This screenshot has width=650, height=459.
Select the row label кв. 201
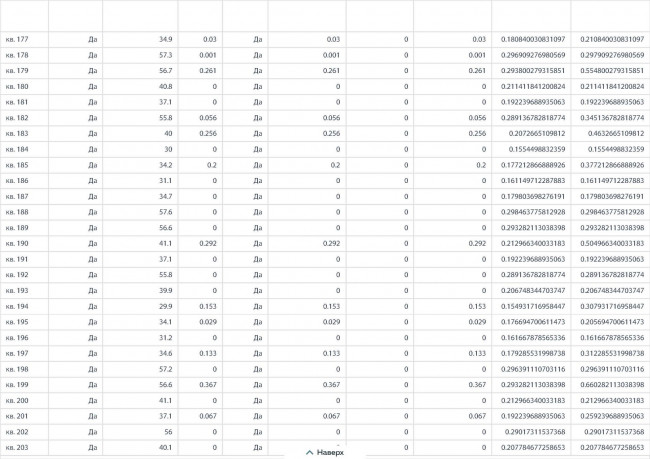click(x=17, y=416)
